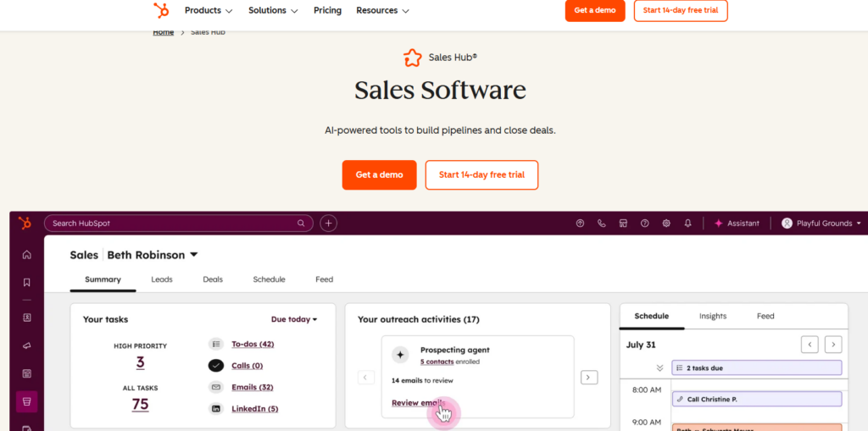Click the contacts icon in the sidebar
This screenshot has width=868, height=431.
(x=26, y=318)
